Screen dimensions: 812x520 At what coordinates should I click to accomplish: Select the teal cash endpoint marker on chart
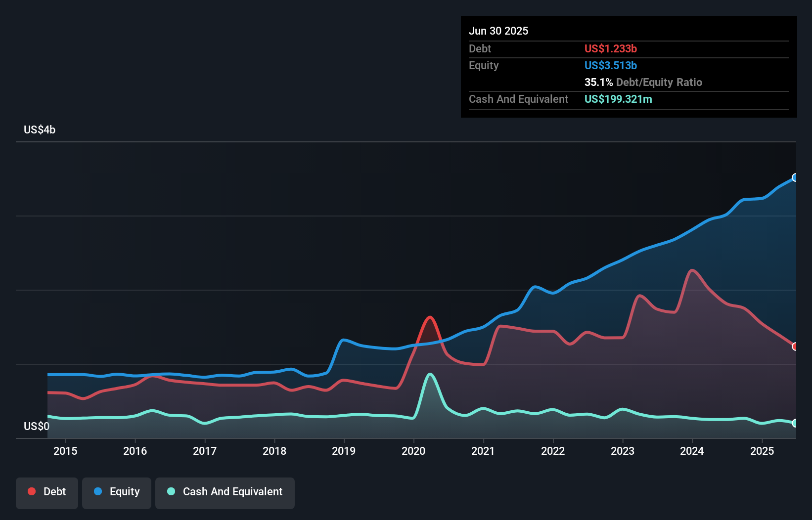pos(795,423)
